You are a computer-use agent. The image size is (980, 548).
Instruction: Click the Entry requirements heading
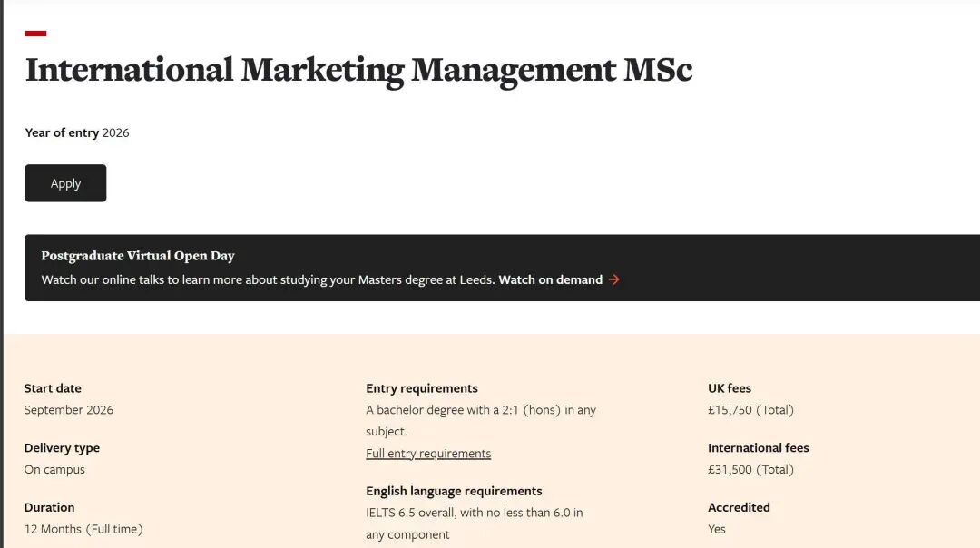422,388
